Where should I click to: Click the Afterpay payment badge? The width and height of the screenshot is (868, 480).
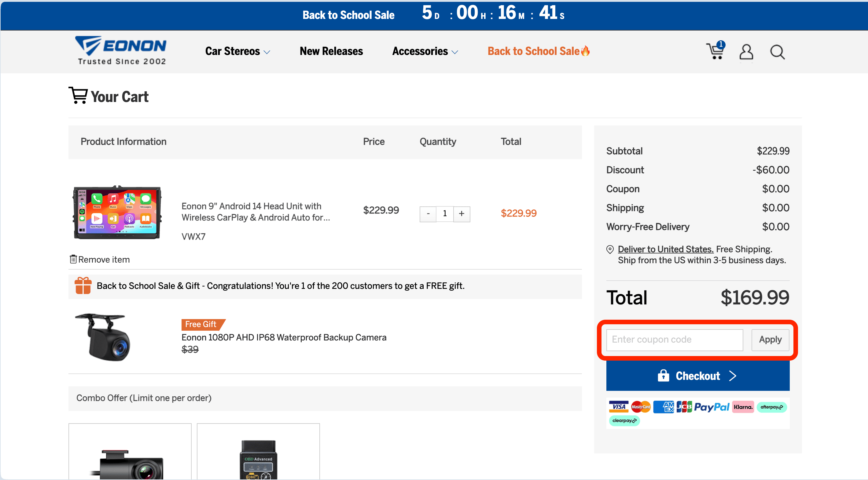772,407
